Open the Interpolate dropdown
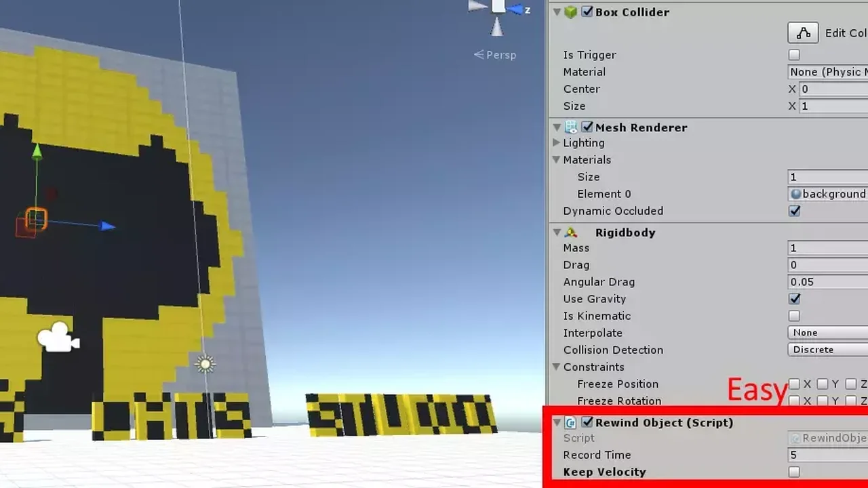The height and width of the screenshot is (488, 868). [828, 333]
